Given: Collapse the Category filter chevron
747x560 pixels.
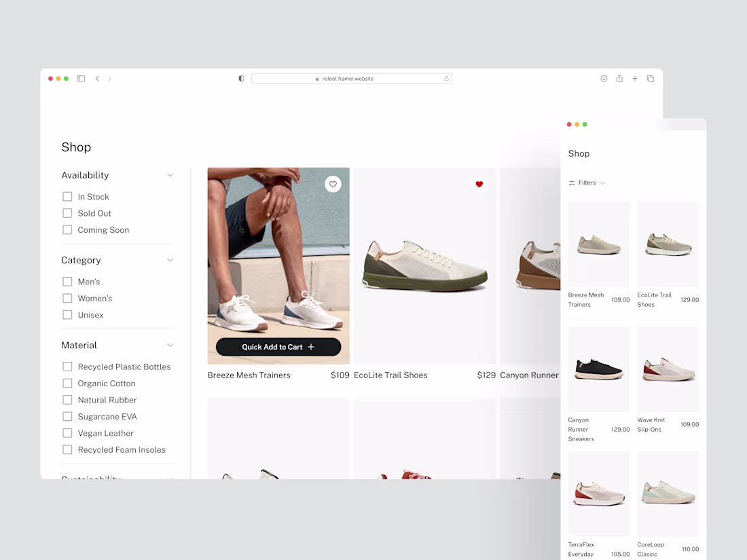Looking at the screenshot, I should [x=170, y=260].
